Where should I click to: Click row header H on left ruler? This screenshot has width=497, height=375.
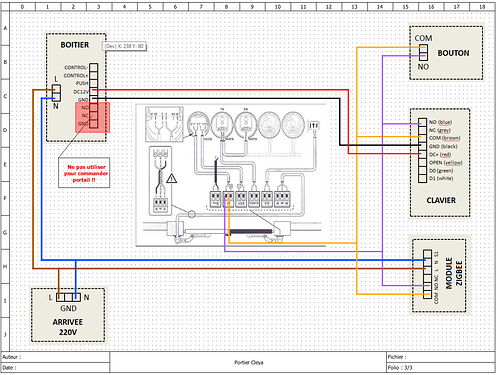pyautogui.click(x=5, y=266)
